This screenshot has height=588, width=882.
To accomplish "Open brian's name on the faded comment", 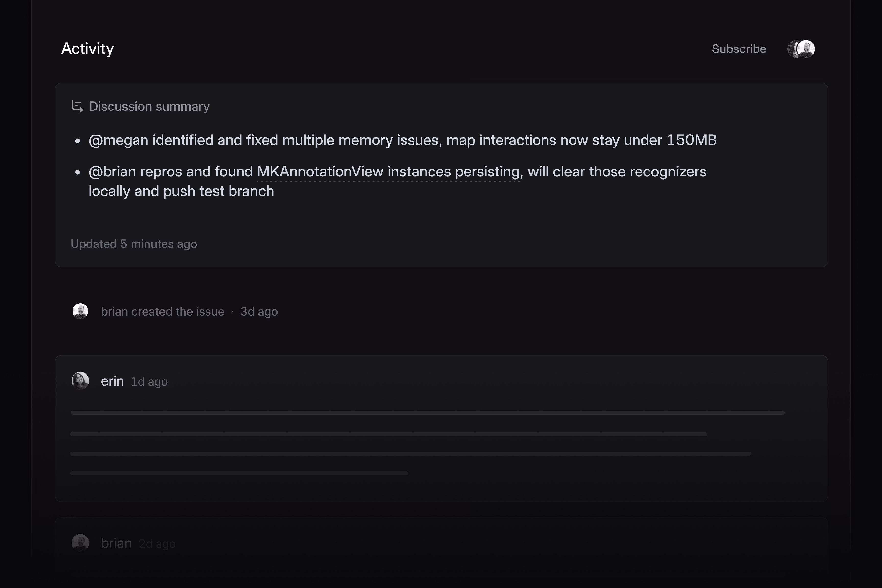I will click(116, 543).
